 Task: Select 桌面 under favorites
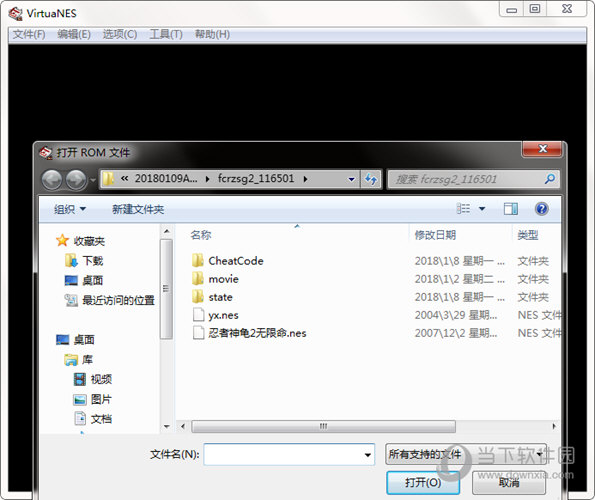click(93, 280)
